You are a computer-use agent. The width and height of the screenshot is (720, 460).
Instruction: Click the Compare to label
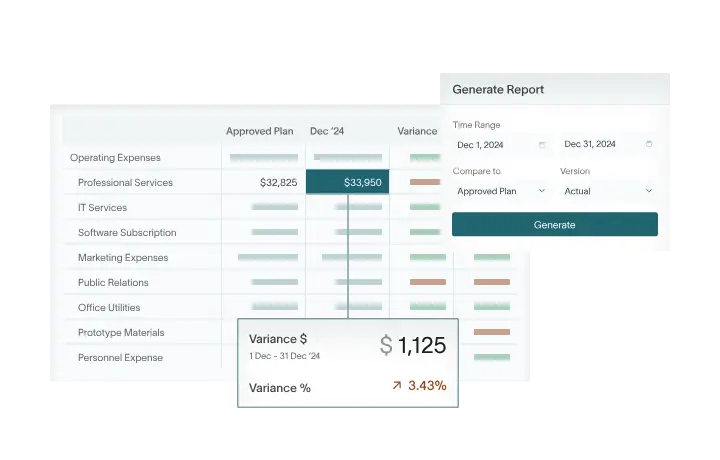click(x=477, y=171)
